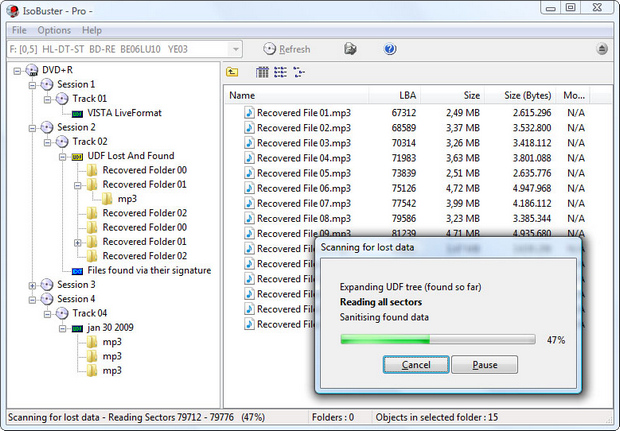This screenshot has width=620, height=431.
Task: Select Recovered File 05.mp3 icon
Action: (x=249, y=173)
